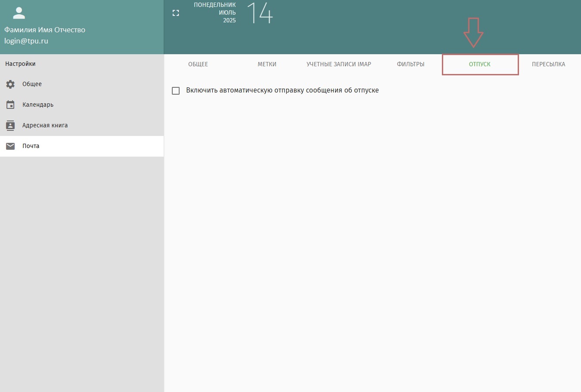Click the fullscreen expand icon
Image resolution: width=581 pixels, height=392 pixels.
click(176, 13)
